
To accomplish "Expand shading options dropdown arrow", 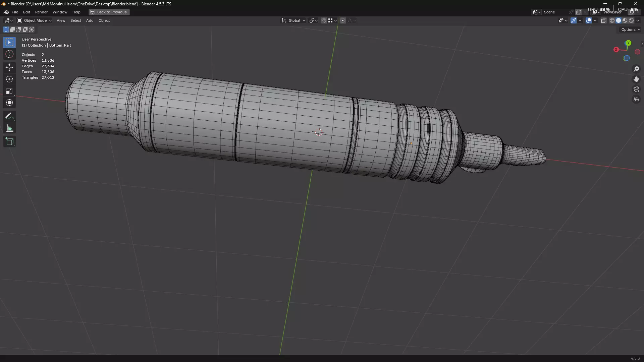I will (638, 20).
